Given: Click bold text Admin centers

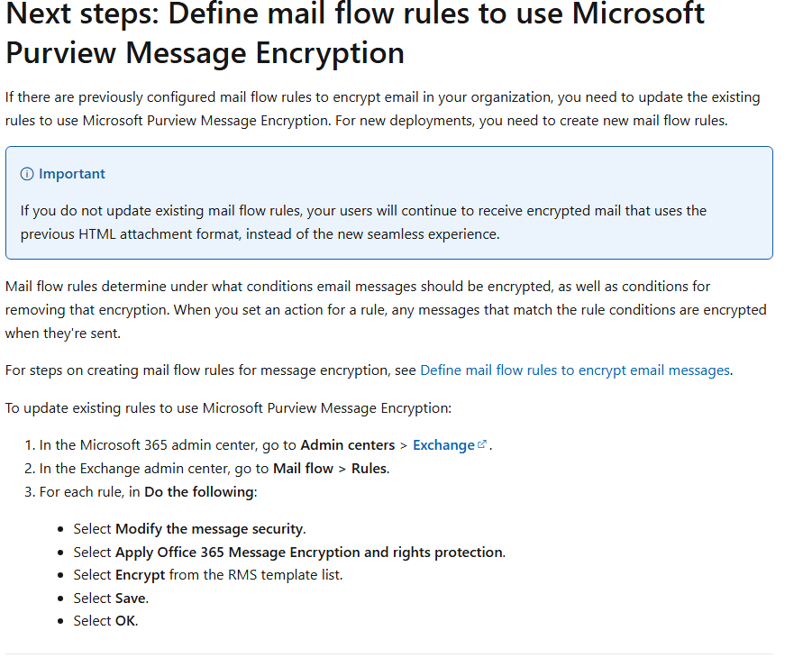Looking at the screenshot, I should pos(348,445).
